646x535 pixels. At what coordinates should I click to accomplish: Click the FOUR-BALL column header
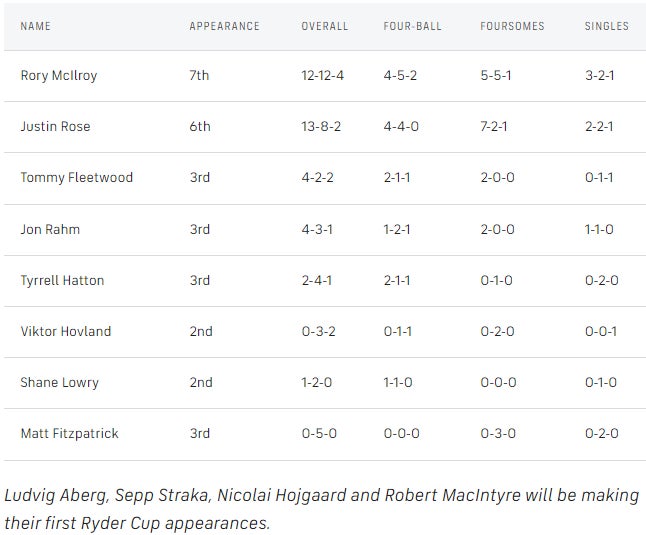click(411, 26)
